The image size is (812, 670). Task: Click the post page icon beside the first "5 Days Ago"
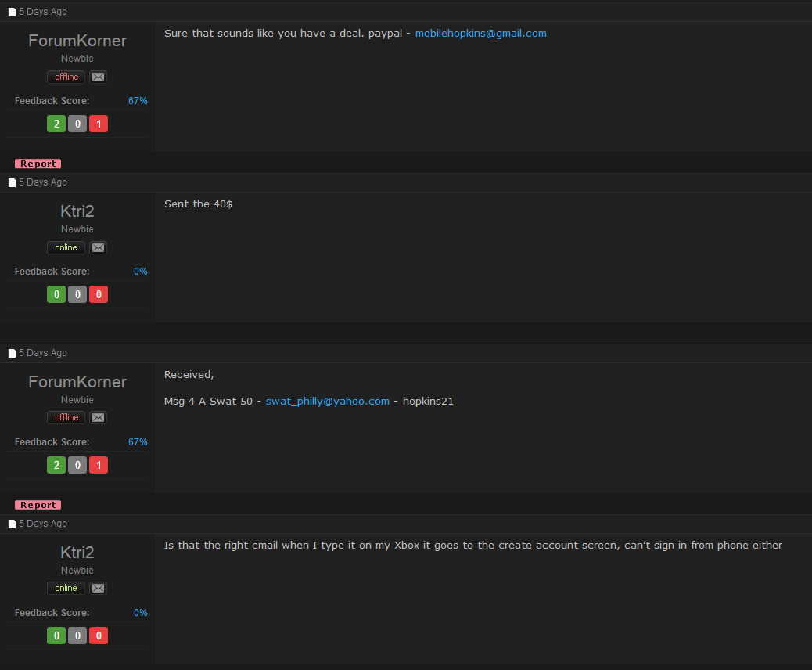coord(12,12)
